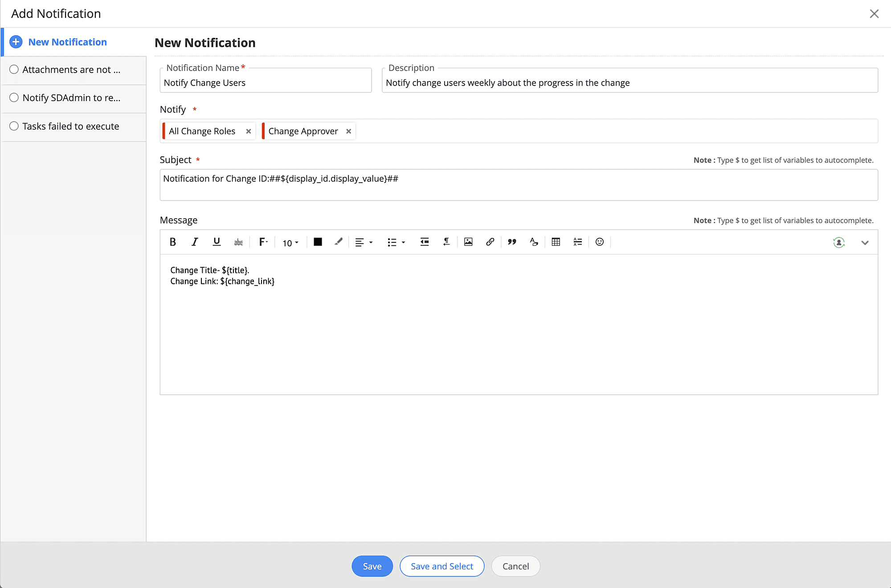The height and width of the screenshot is (588, 891).
Task: Click the Cancel button
Action: 515,566
